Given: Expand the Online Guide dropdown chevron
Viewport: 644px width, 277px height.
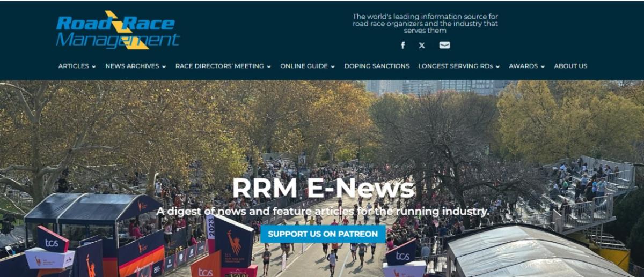Looking at the screenshot, I should (333, 66).
